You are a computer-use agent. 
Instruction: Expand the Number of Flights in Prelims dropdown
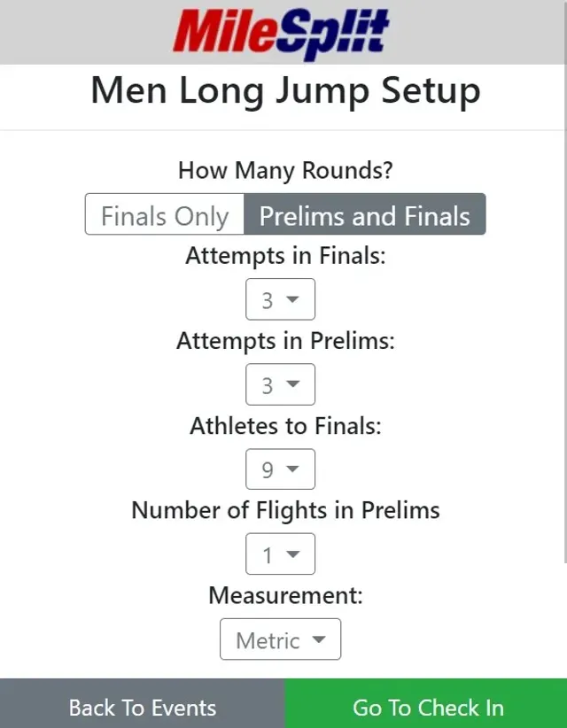(281, 554)
